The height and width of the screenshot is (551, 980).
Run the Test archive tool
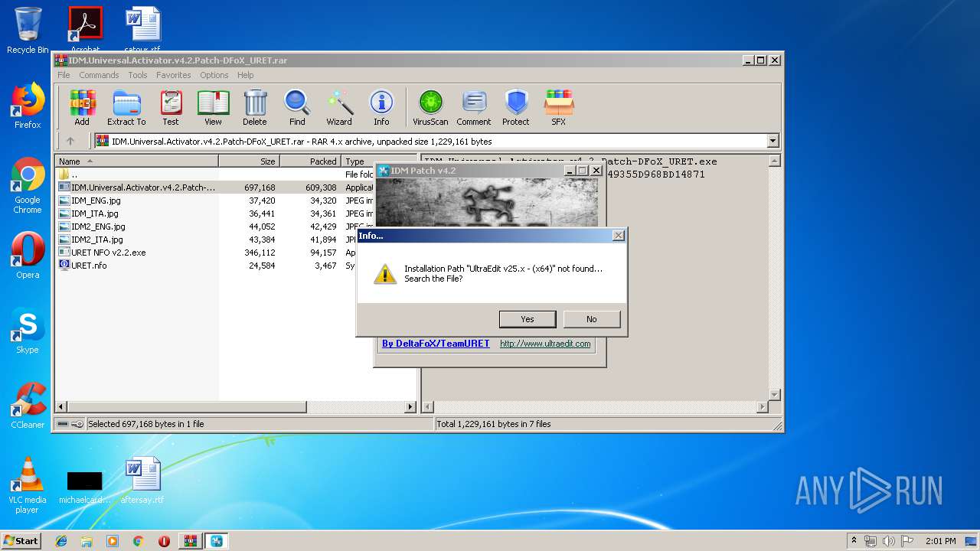(171, 107)
